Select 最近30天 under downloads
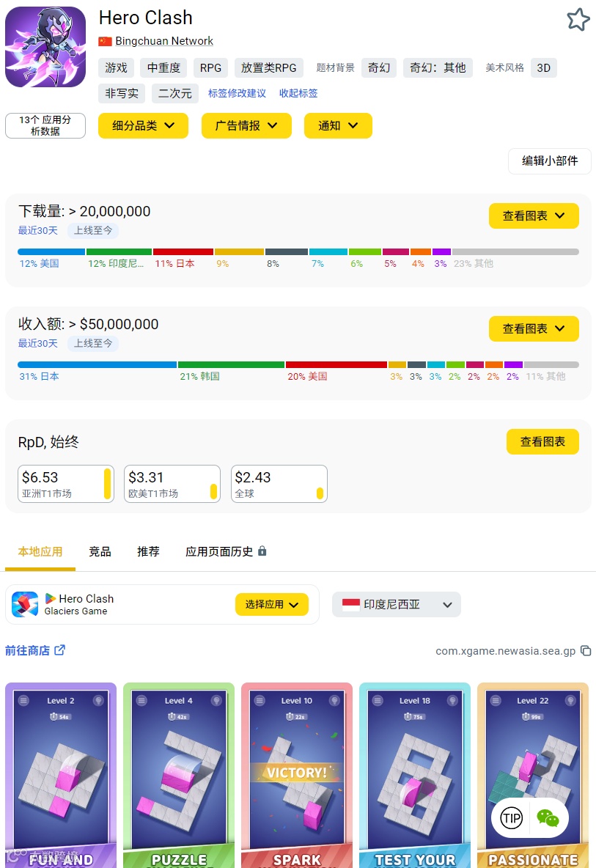 point(37,230)
